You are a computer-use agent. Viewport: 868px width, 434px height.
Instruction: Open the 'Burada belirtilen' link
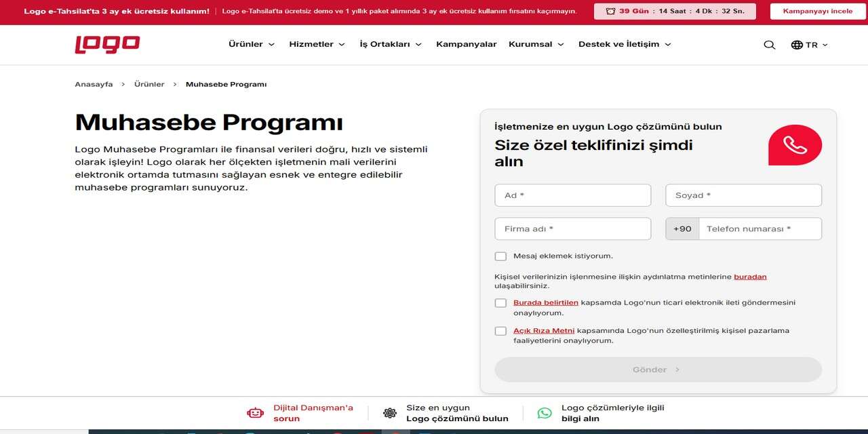coord(546,302)
